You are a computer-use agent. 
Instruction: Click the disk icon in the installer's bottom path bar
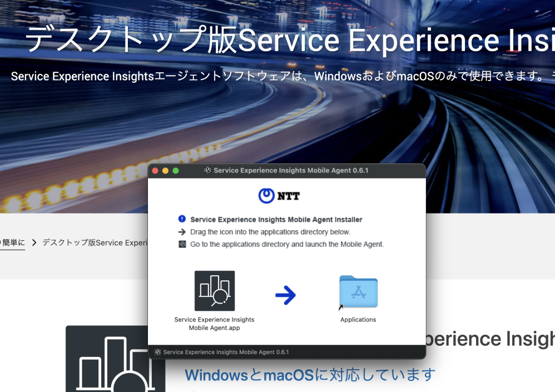coord(158,352)
